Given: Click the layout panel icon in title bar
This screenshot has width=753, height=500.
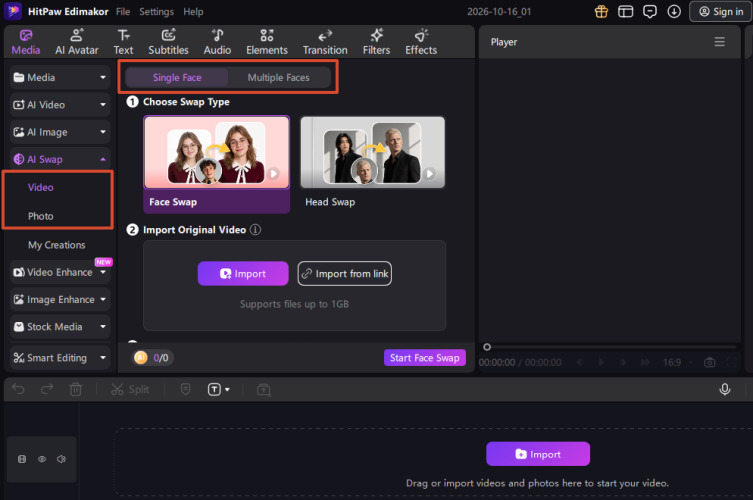Looking at the screenshot, I should click(625, 12).
